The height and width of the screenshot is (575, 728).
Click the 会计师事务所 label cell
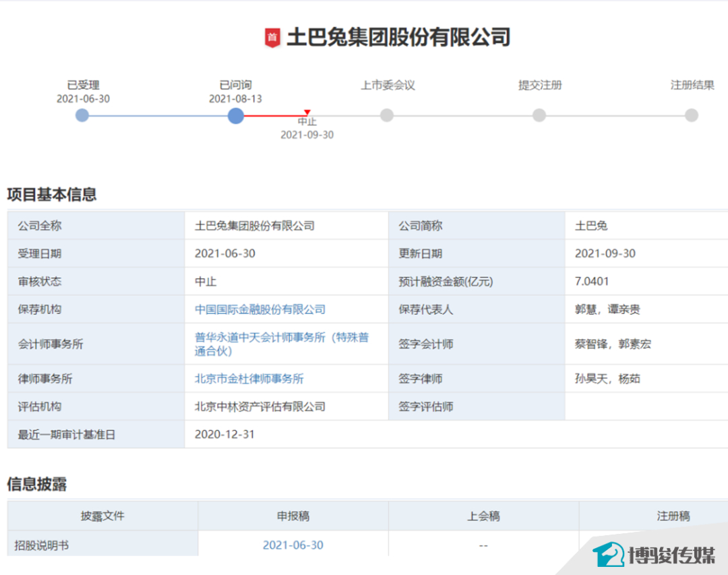click(96, 344)
